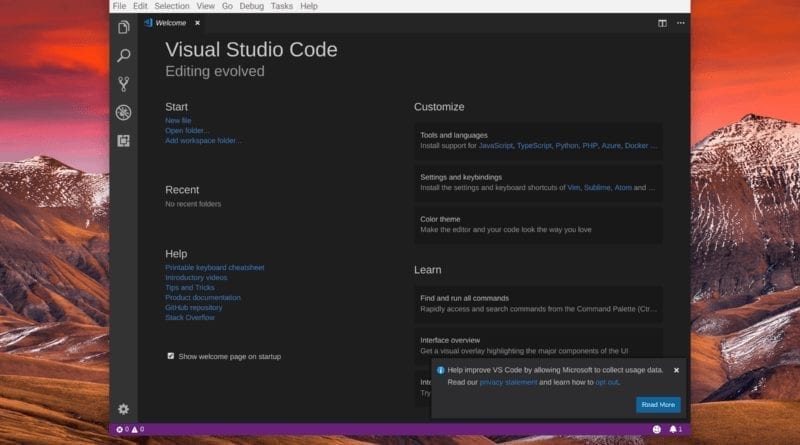800x445 pixels.
Task: Open the Interface overview card
Action: pyautogui.click(x=538, y=345)
